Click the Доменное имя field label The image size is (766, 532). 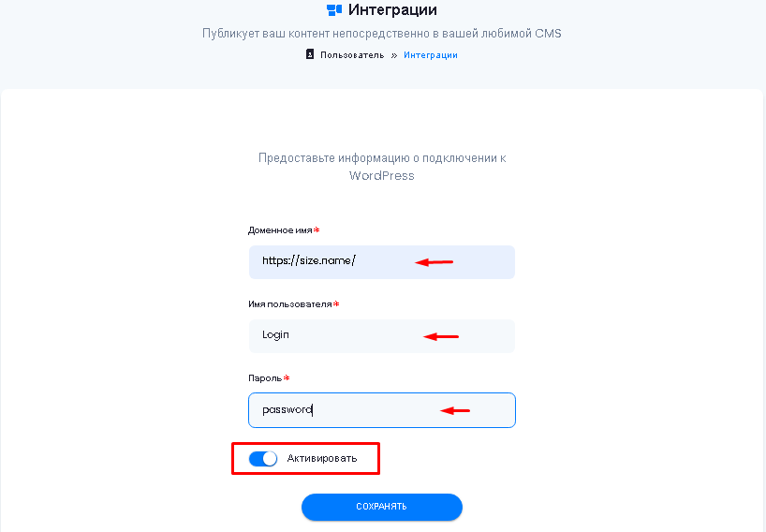[280, 230]
